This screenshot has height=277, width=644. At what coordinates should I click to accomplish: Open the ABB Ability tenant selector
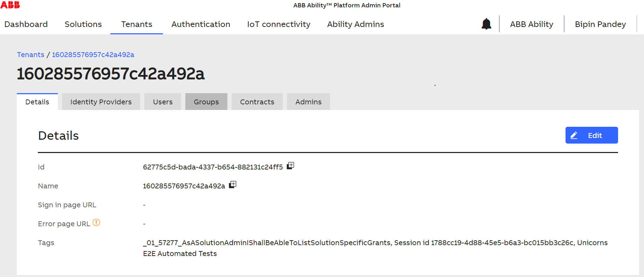pos(532,24)
